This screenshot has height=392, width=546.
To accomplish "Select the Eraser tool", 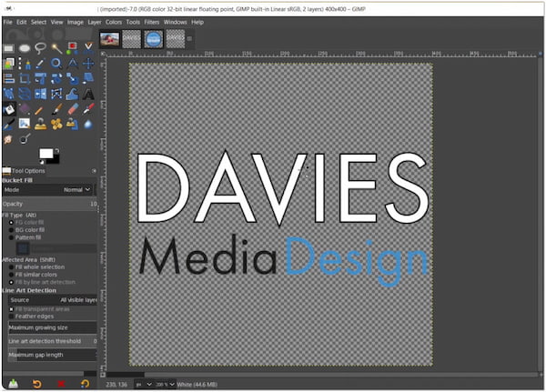I will 72,109.
